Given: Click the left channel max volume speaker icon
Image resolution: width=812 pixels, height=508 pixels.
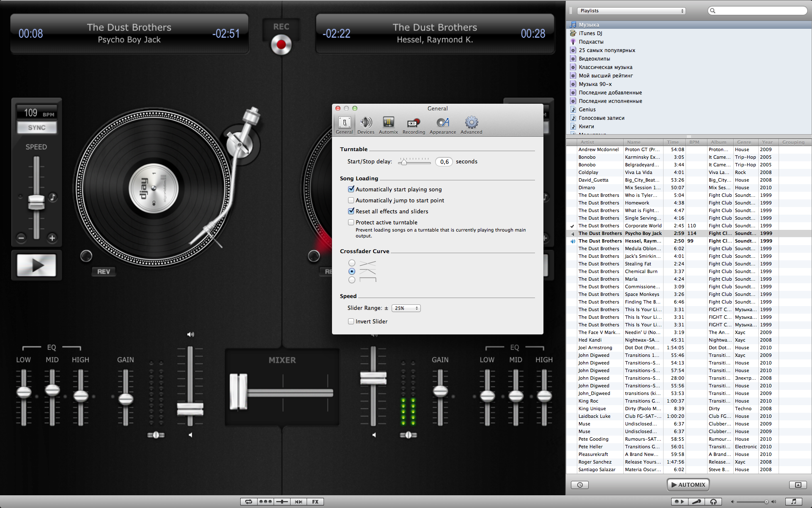Looking at the screenshot, I should pos(191,334).
